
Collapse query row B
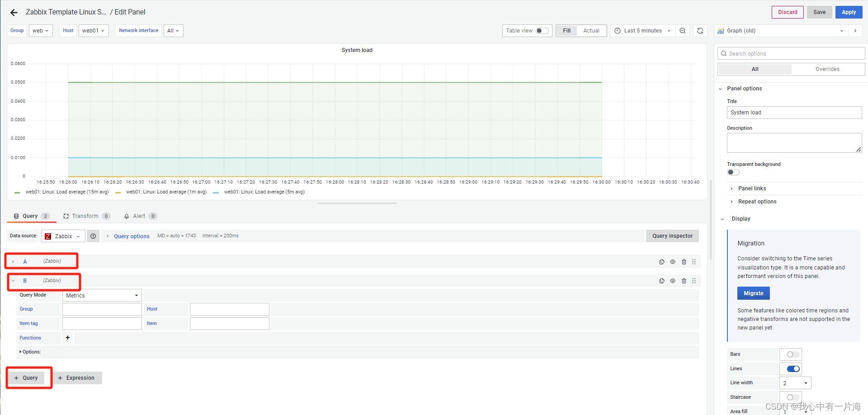tap(13, 281)
